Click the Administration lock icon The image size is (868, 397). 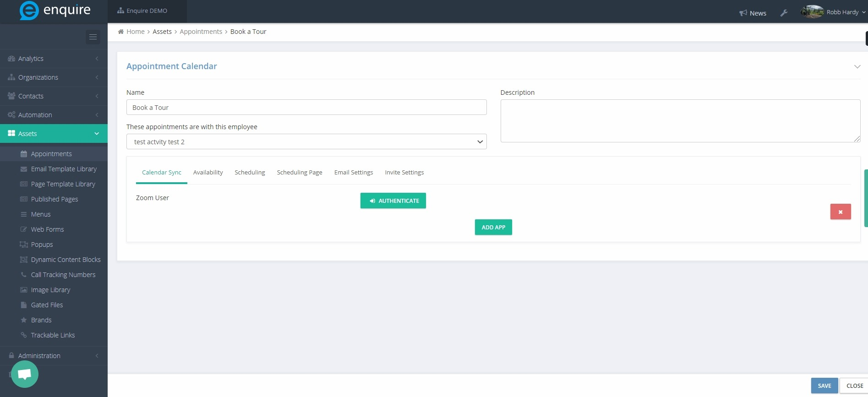(11, 355)
